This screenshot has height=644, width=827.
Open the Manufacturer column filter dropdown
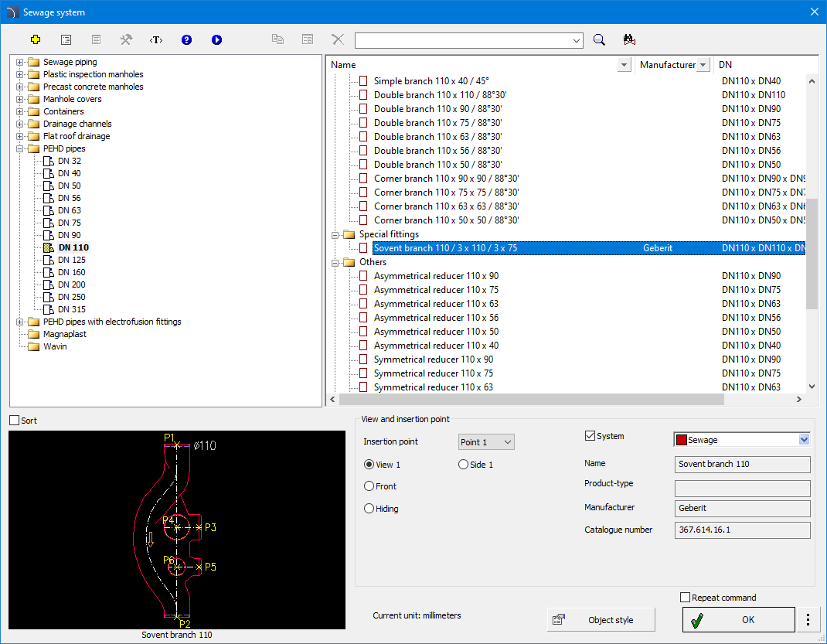[703, 65]
